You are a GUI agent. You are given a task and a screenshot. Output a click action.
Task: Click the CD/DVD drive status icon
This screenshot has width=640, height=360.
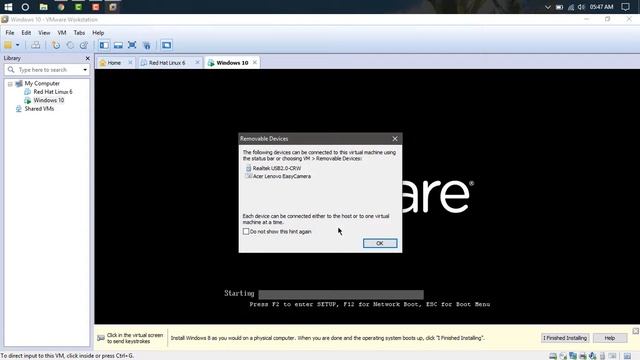[563, 356]
